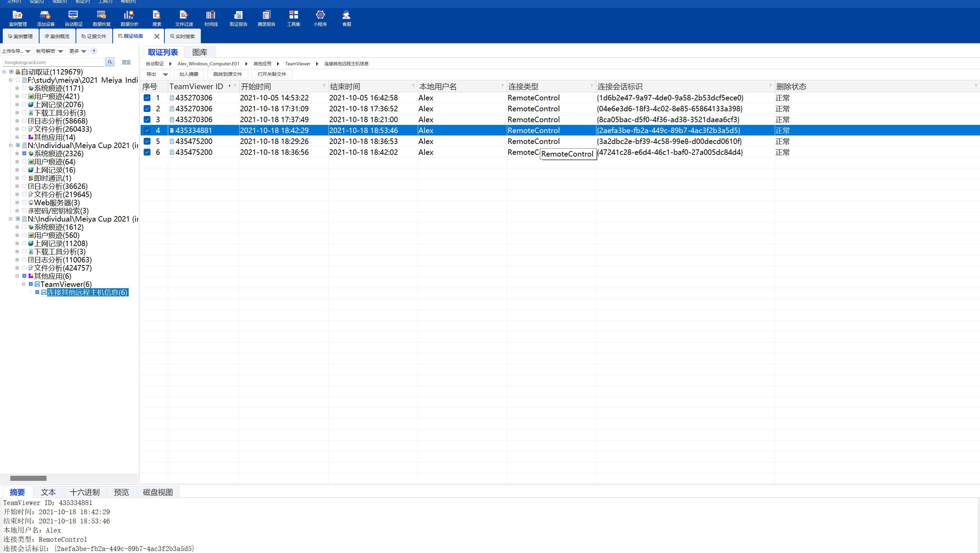Switch to the 十六进制 bottom tab

coord(84,492)
